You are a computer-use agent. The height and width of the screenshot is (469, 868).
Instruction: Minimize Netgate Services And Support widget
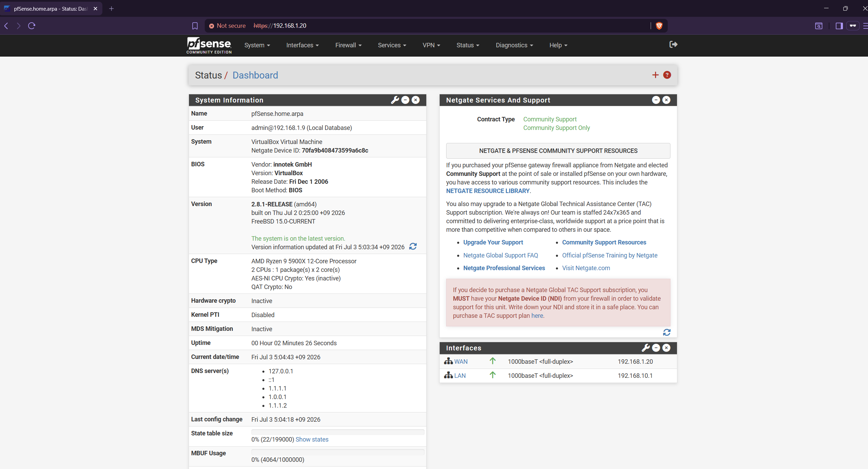(x=656, y=100)
